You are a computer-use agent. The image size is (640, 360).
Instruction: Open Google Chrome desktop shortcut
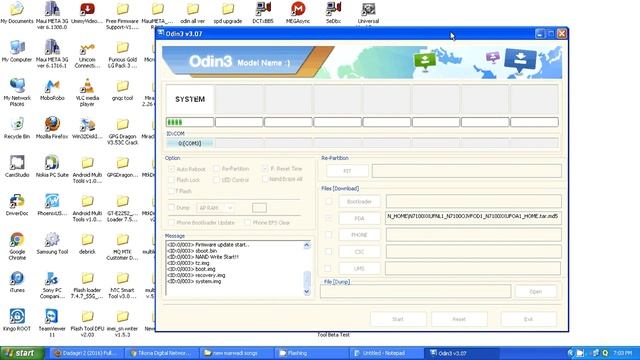click(17, 246)
